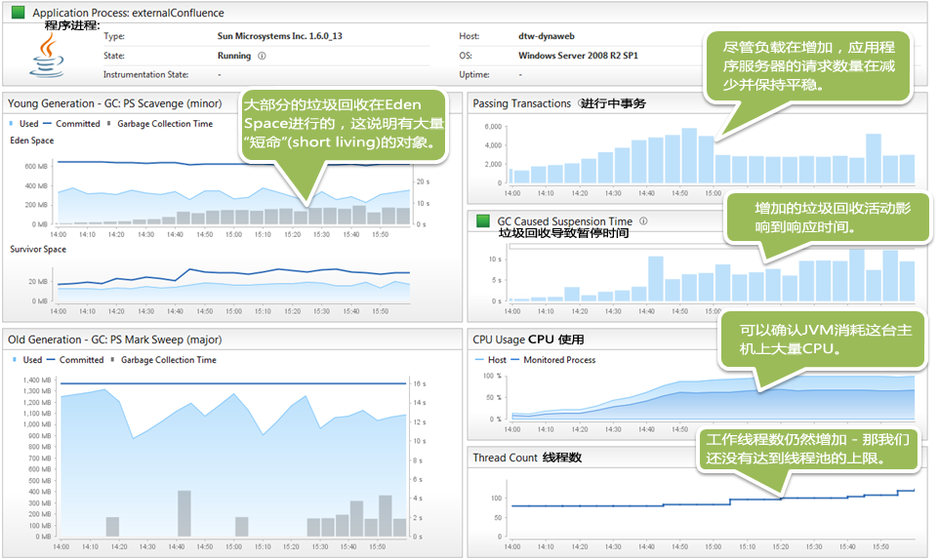Screen dimensions: 938x560
Task: Click the 100 % axis label in CPU Usage
Action: point(492,376)
